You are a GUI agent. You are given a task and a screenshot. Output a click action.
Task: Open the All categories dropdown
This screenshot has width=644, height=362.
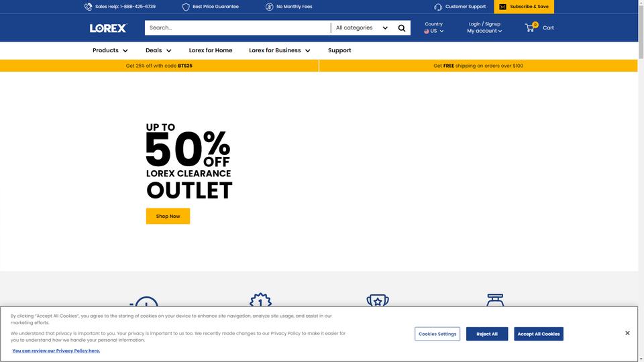[362, 28]
